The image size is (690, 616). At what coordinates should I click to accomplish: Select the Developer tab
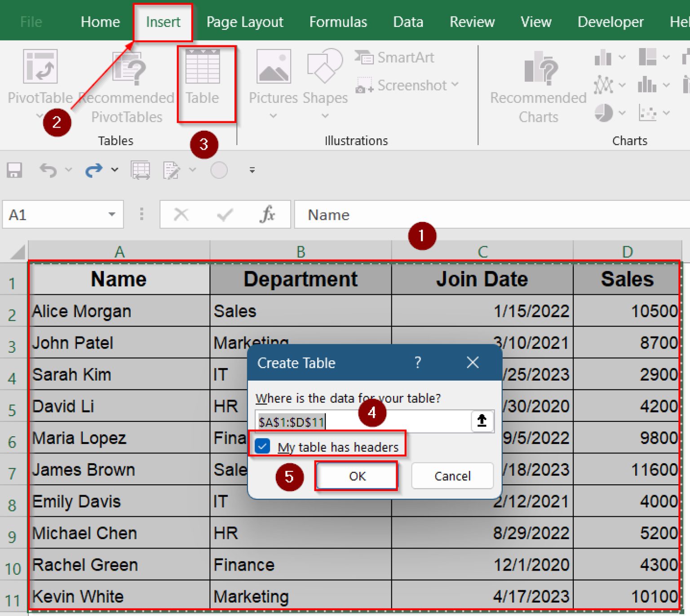610,22
